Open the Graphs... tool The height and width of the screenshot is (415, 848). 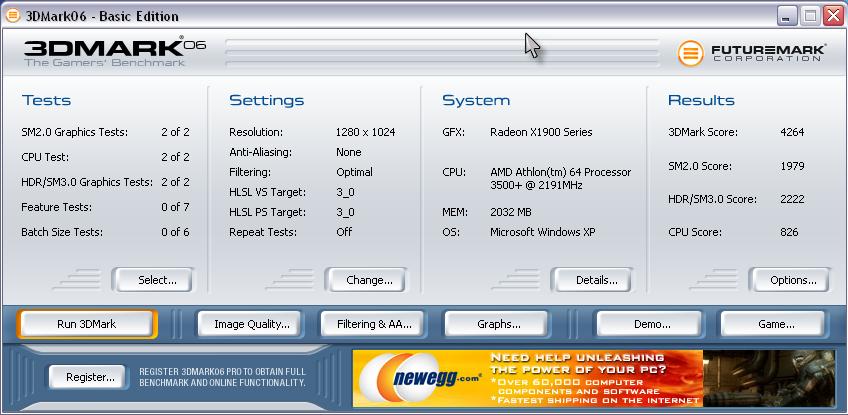click(x=499, y=324)
